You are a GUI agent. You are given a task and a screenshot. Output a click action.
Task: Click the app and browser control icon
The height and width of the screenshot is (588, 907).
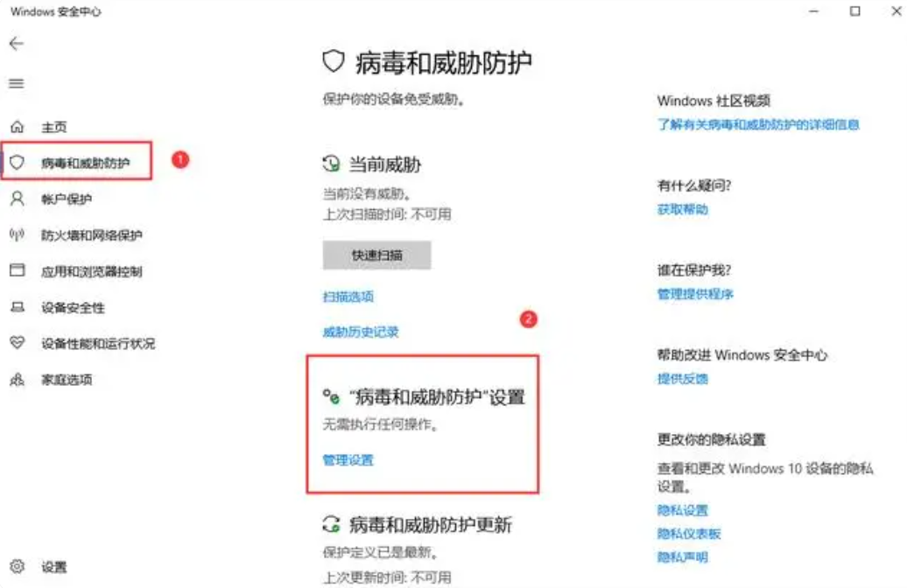pos(18,270)
